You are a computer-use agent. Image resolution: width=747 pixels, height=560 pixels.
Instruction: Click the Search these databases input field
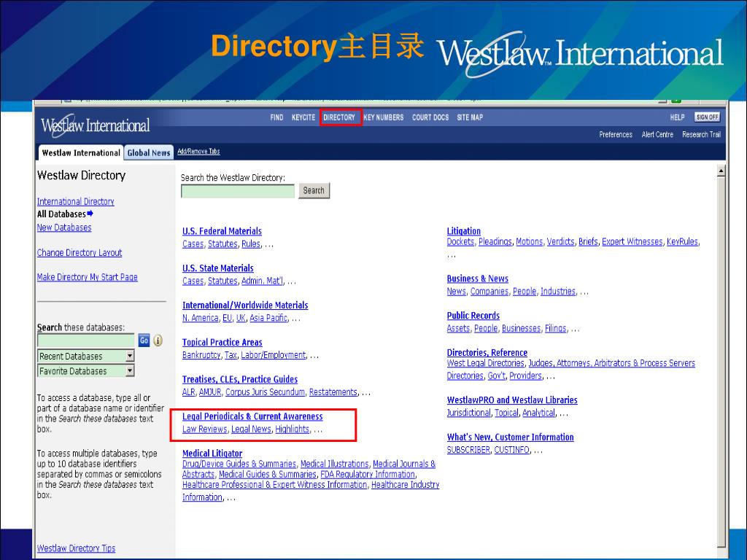86,341
